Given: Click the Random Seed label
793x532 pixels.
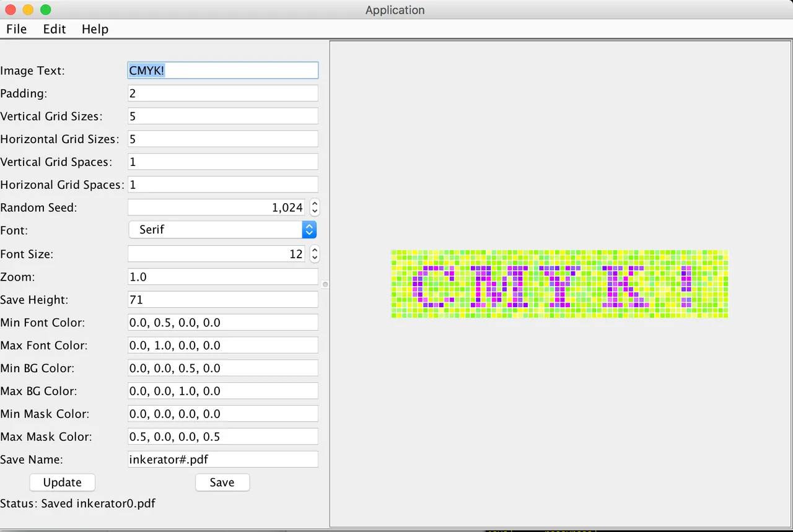Looking at the screenshot, I should coord(38,207).
